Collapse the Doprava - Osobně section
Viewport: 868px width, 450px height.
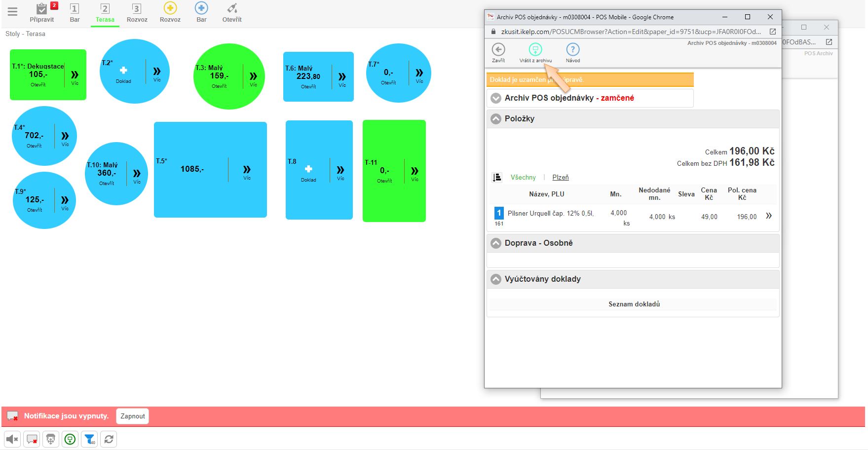496,243
